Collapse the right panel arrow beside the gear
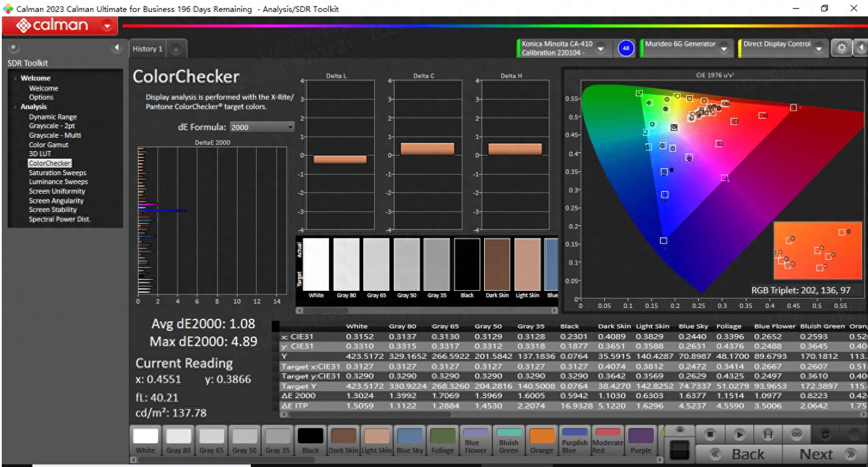Viewport: 868px width, 467px height. (x=860, y=48)
